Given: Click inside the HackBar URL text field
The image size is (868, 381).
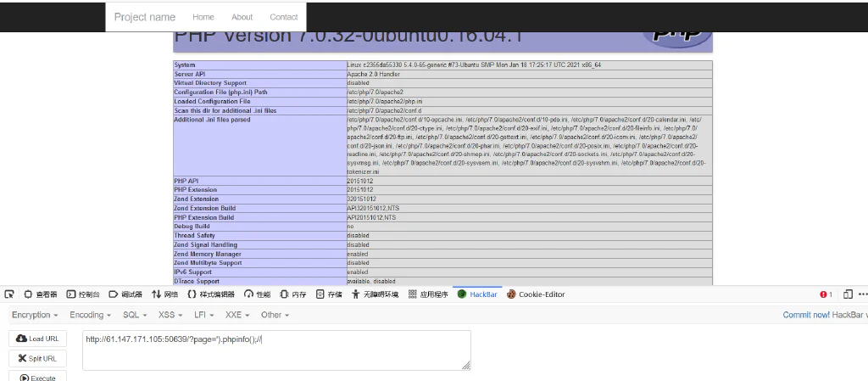Looking at the screenshot, I should 277,350.
